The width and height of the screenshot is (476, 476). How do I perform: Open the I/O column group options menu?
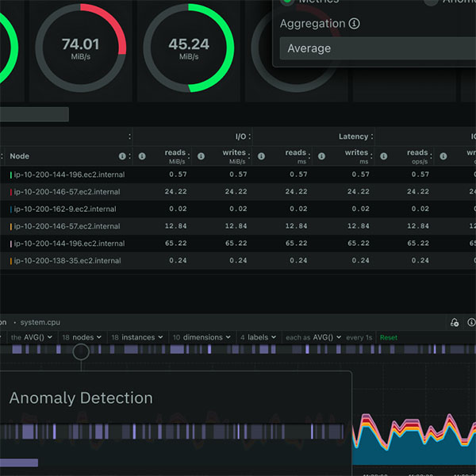point(248,136)
